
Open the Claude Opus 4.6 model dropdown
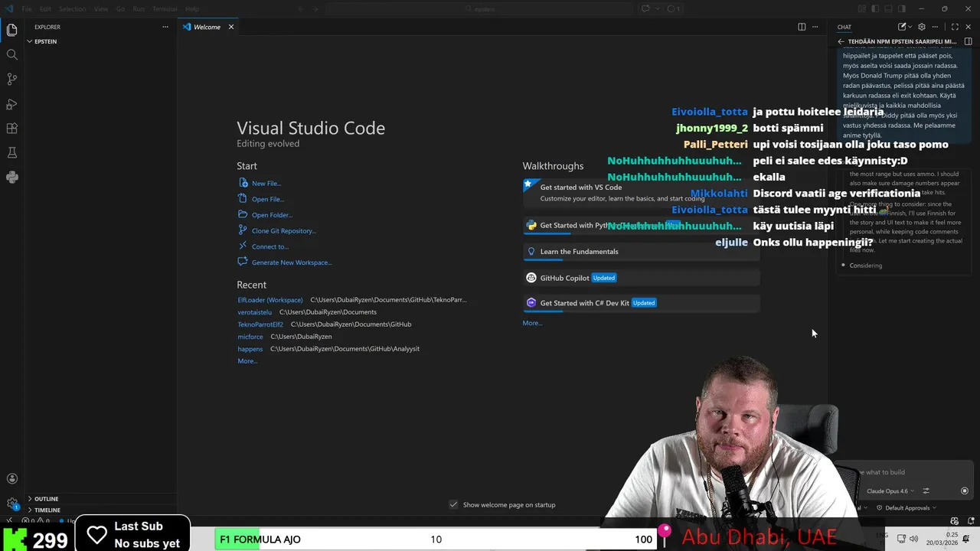pos(890,491)
